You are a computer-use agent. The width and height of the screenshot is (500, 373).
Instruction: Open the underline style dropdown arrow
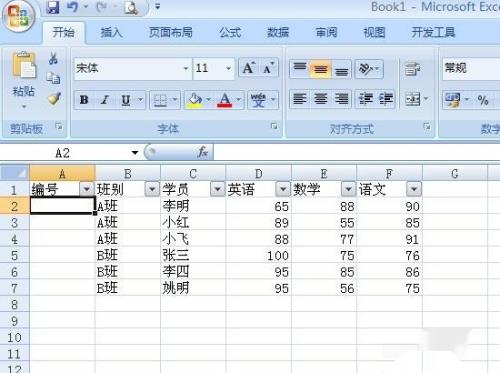[141, 99]
